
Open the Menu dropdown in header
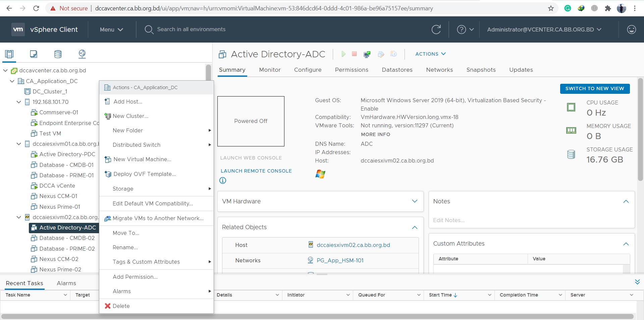click(111, 29)
